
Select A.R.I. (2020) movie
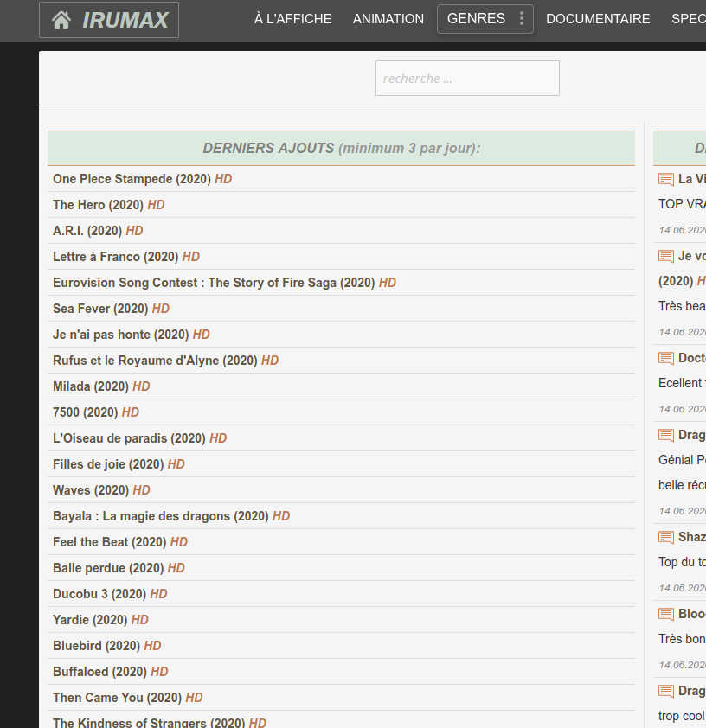tap(98, 231)
